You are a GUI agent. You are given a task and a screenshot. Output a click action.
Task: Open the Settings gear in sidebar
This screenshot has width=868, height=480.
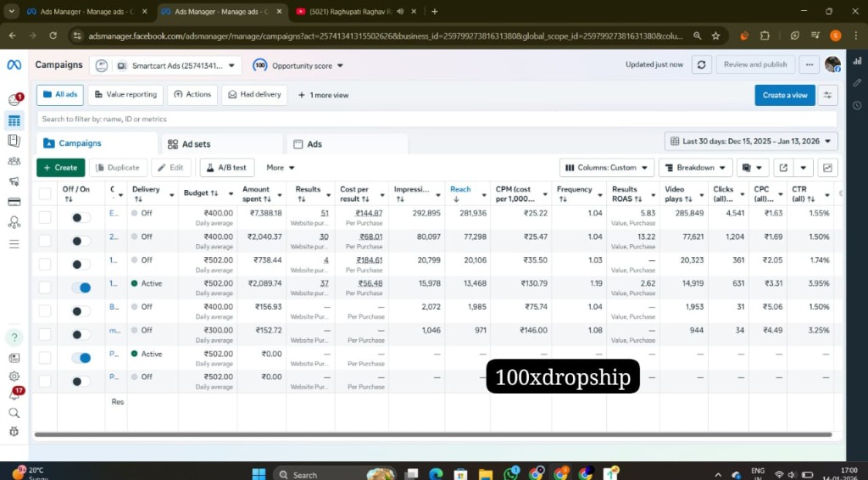[14, 377]
